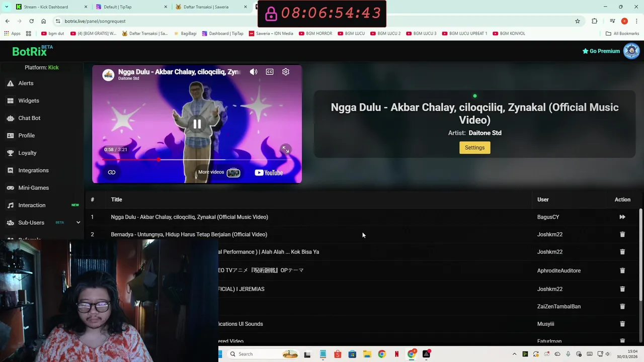Click the AphroditeAuditore user cell

click(559, 270)
